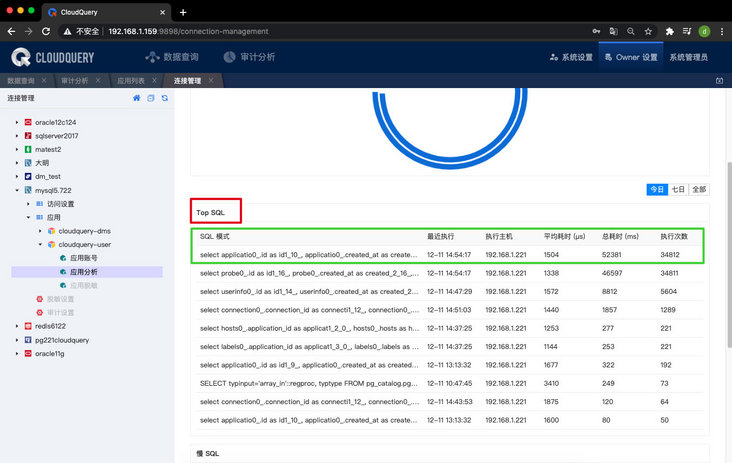
Task: Click the 执行次数 column header
Action: click(674, 236)
